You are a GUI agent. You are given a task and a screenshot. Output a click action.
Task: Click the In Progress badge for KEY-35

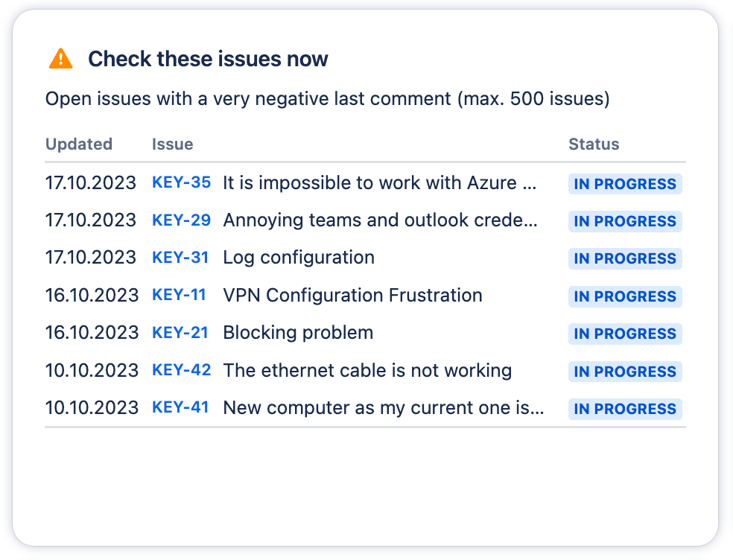[625, 184]
